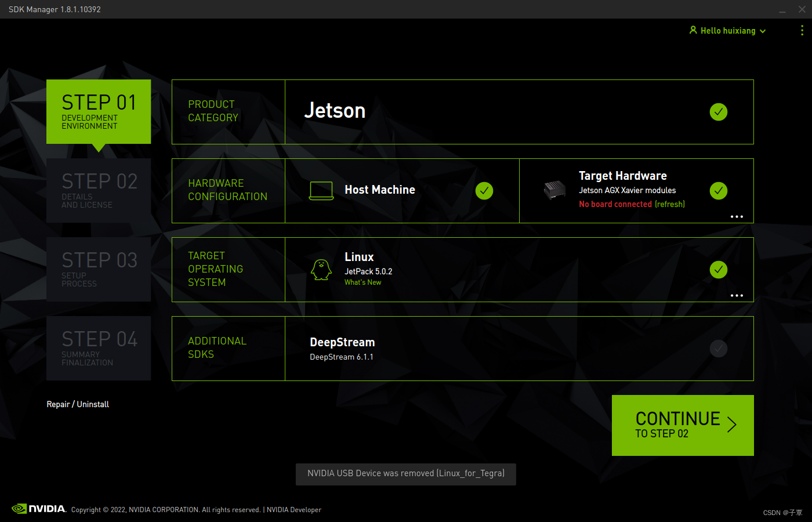Select the STEP 02 Details and License tab
Image resolution: width=812 pixels, height=522 pixels.
point(99,191)
